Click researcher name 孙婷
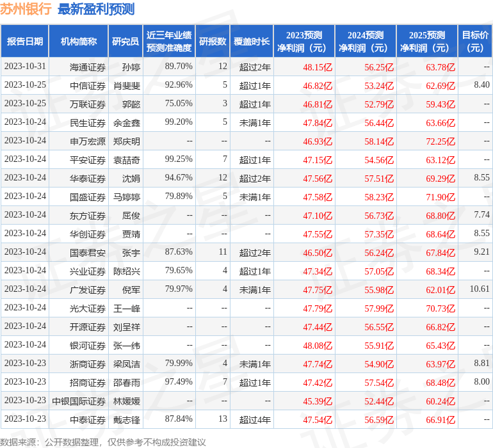Viewport: 493px width, 448px height. click(131, 67)
